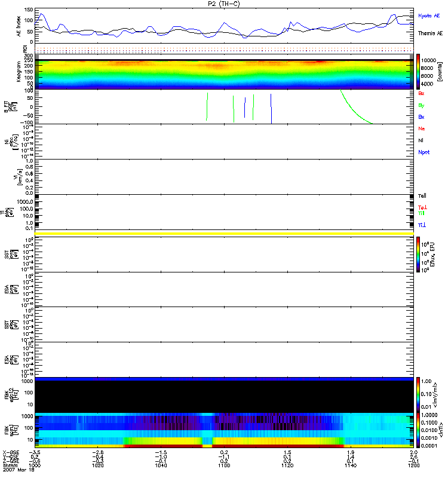Viewport: 448px width, 478px height.
Task: Click the green By legend entry
Action: 421,105
